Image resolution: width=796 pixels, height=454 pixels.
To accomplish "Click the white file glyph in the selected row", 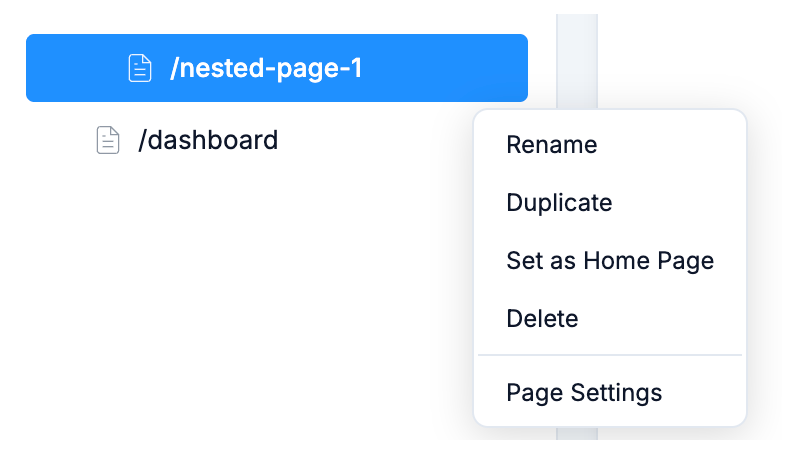I will tap(140, 68).
